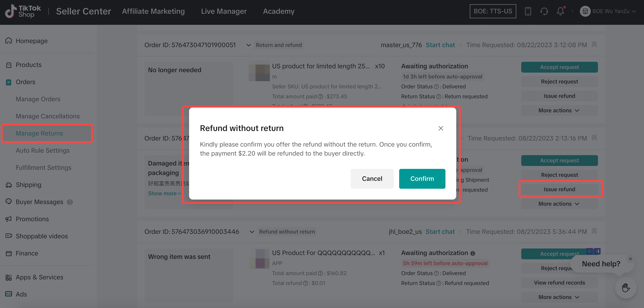Click help icon next to Total refund
The height and width of the screenshot is (308, 644).
305,283
